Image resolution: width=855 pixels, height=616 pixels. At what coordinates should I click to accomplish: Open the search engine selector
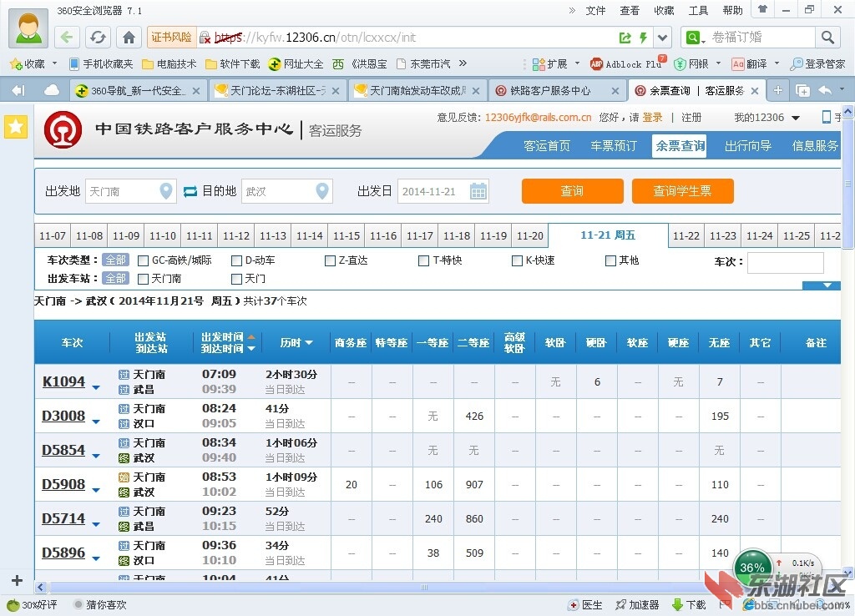point(696,38)
